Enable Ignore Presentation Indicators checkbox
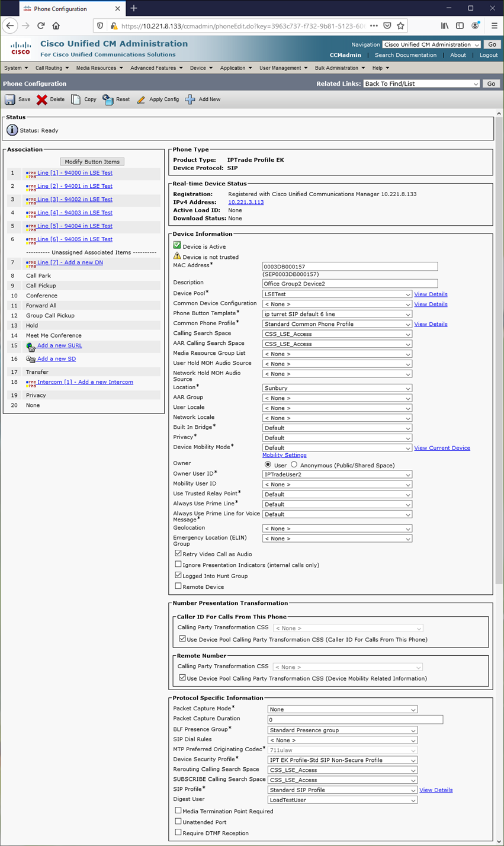The width and height of the screenshot is (504, 846). 178,565
